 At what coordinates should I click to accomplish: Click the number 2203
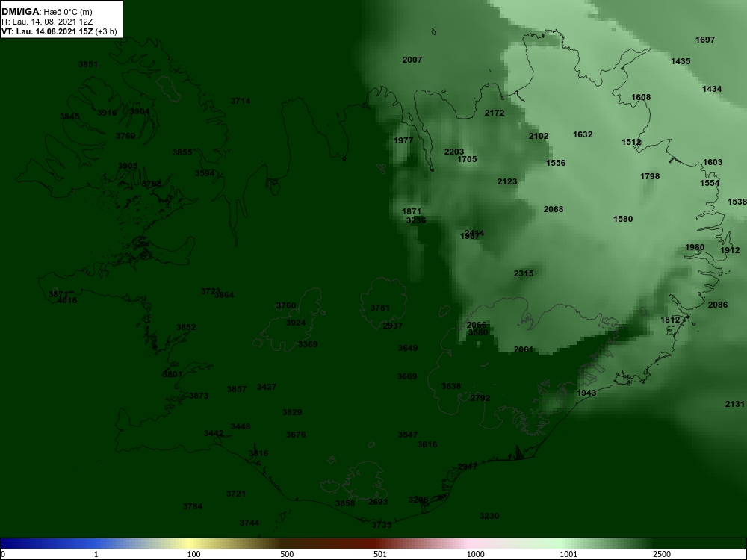454,152
